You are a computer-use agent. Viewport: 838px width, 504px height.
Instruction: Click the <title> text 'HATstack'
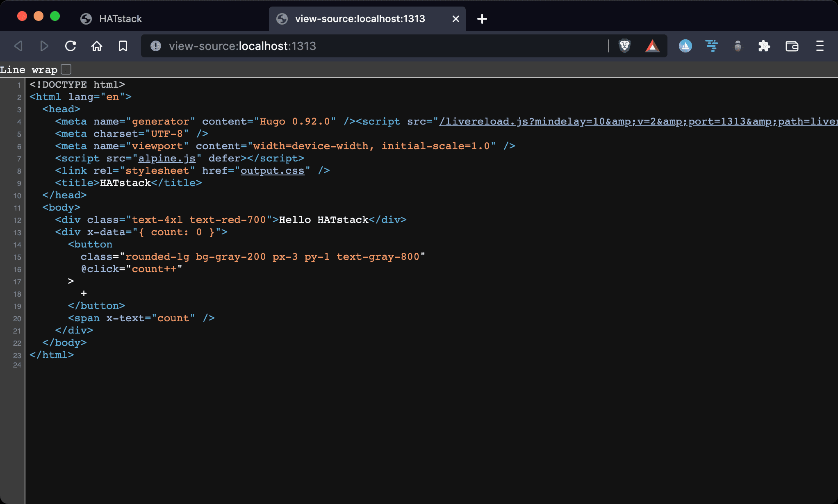pyautogui.click(x=125, y=183)
